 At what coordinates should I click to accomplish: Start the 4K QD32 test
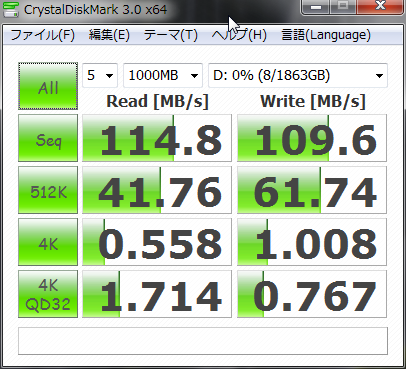pos(48,294)
